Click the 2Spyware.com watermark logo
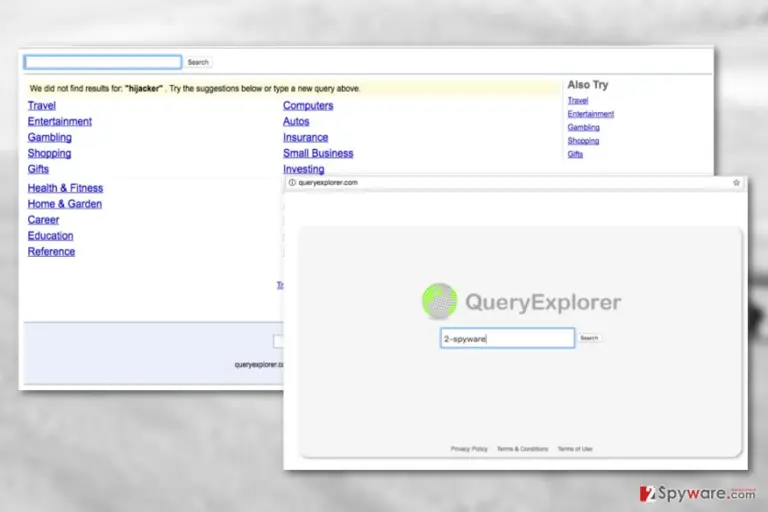Image resolution: width=768 pixels, height=512 pixels. tap(697, 493)
